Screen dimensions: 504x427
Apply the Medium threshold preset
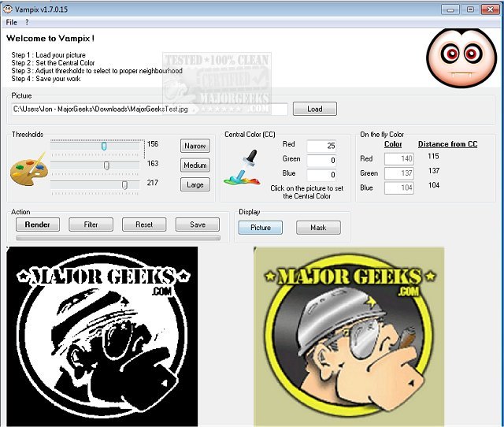coord(195,165)
